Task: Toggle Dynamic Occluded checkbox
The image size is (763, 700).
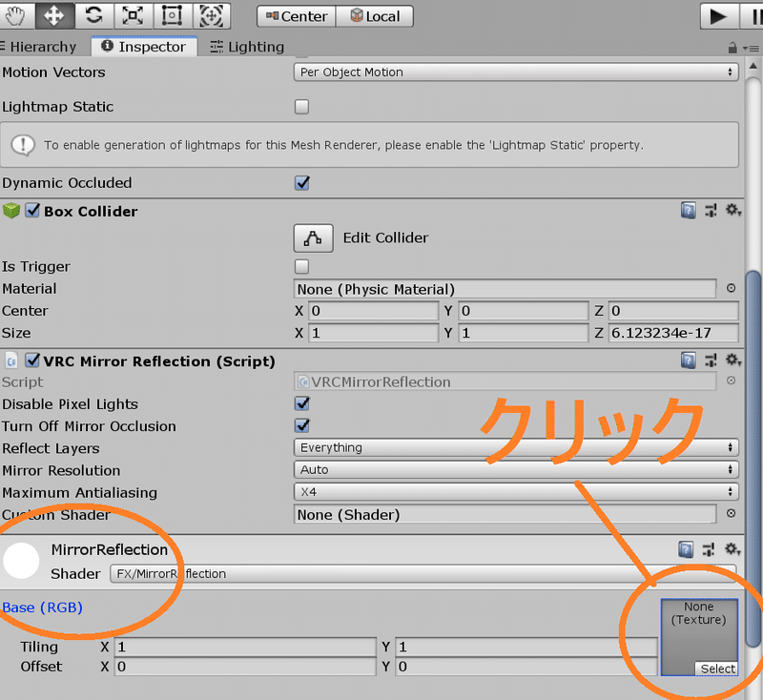Action: 301,183
